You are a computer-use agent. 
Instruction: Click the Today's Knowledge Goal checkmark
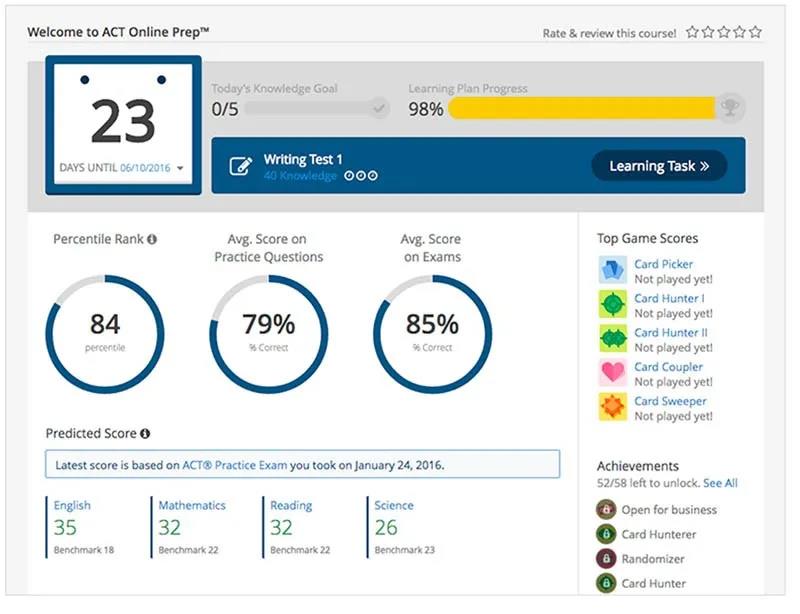click(378, 108)
